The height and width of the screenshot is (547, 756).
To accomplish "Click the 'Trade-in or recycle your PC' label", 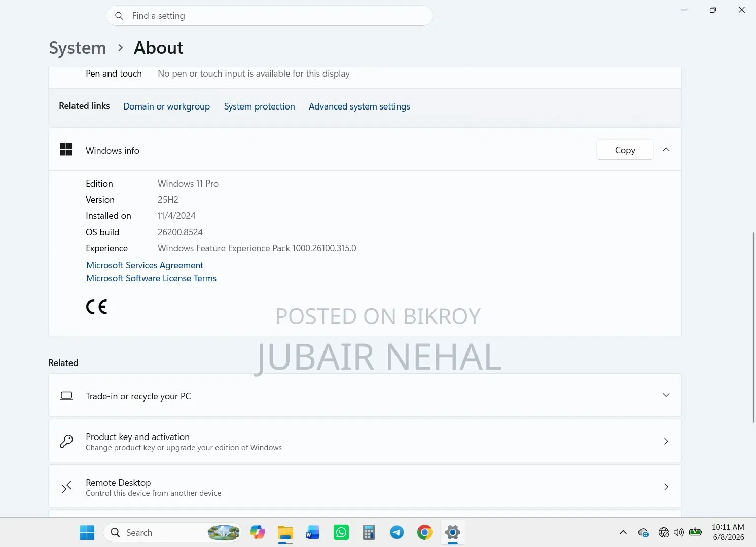I will pos(138,396).
